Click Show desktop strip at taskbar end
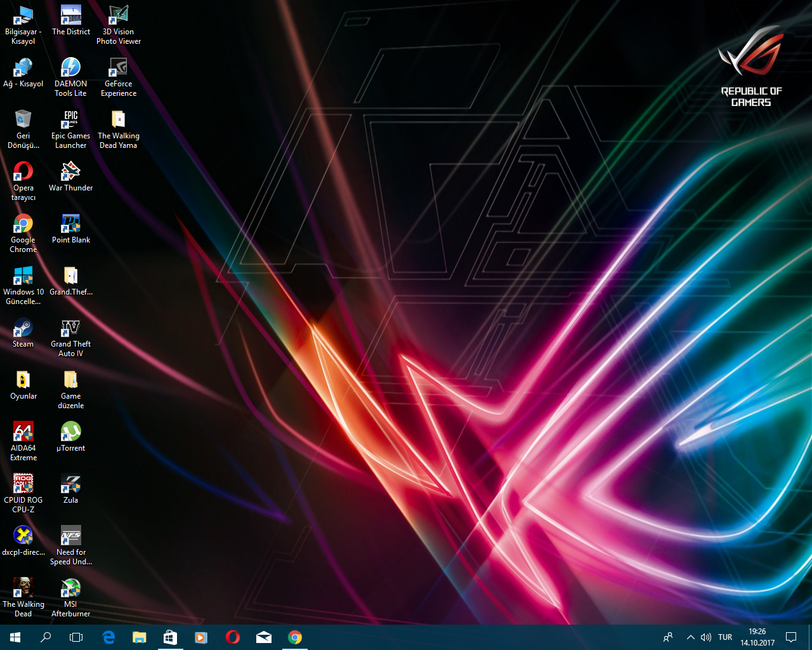812x650 pixels. tap(810, 637)
